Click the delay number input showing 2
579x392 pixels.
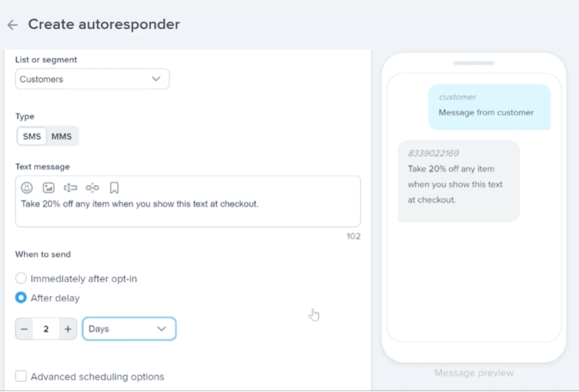[x=46, y=329]
